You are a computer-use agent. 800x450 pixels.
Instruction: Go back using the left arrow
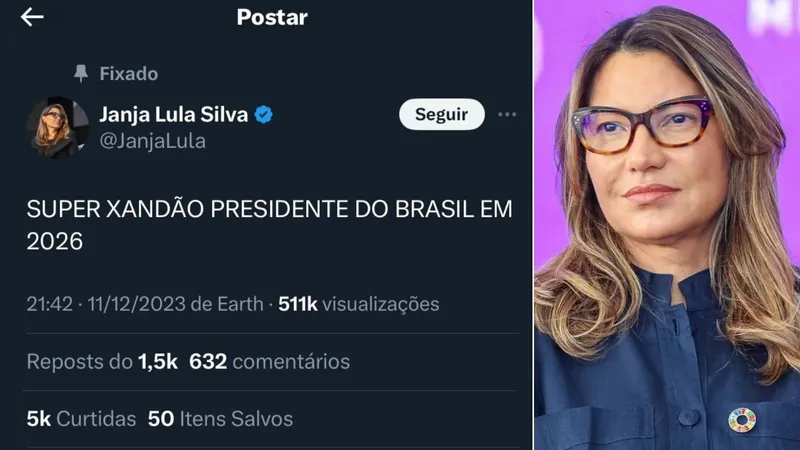[32, 17]
